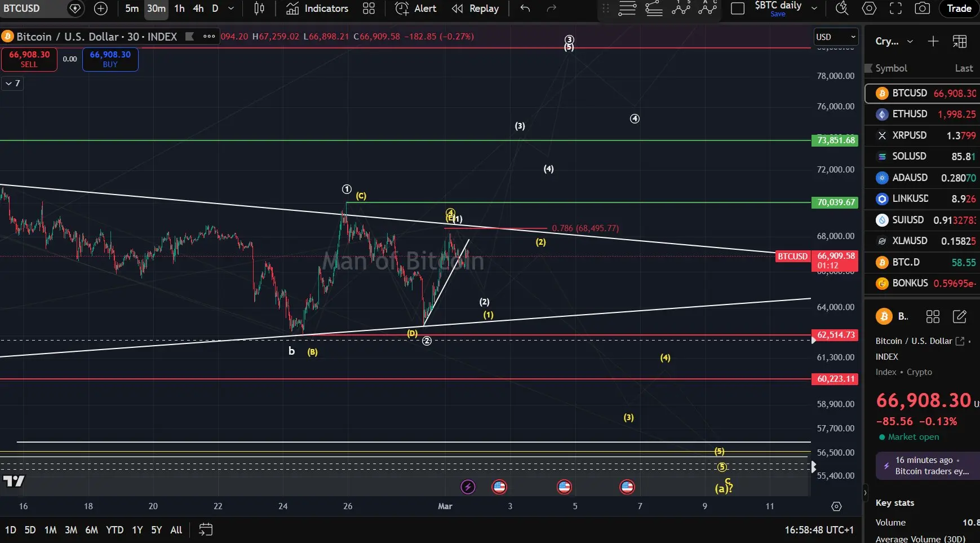Screen dimensions: 980x543
Task: Open the go-to-date calendar icon
Action: point(206,529)
